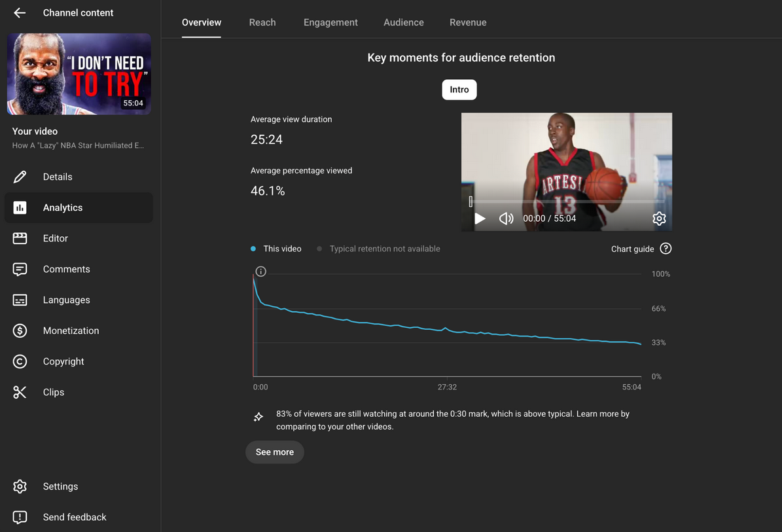
Task: Go back using the Channel content arrow
Action: [x=20, y=13]
